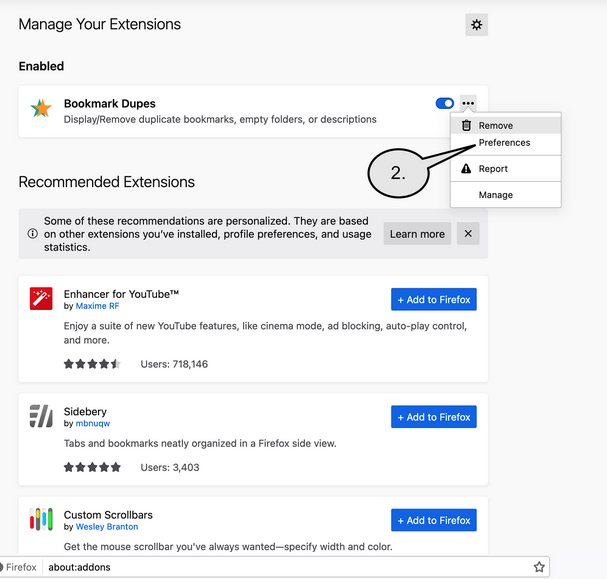Click the Recommended Extensions heading
The height and width of the screenshot is (579, 607).
(106, 182)
